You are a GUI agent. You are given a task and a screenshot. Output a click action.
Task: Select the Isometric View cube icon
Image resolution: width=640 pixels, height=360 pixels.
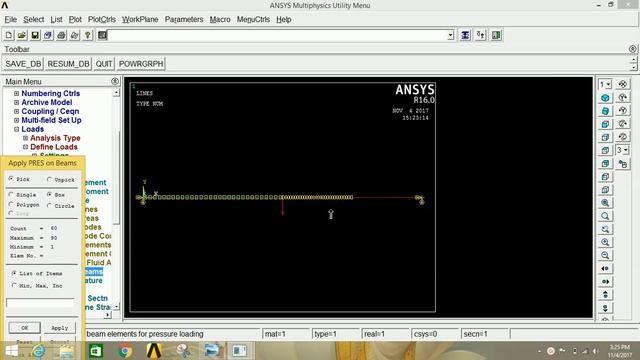click(605, 98)
